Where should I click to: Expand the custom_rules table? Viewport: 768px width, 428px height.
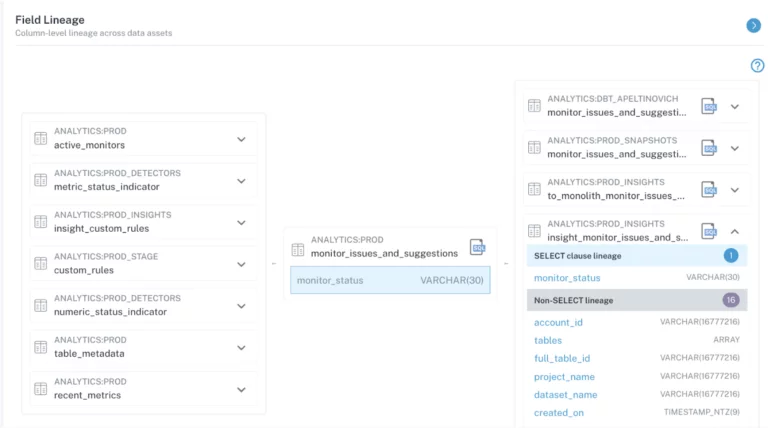click(241, 264)
